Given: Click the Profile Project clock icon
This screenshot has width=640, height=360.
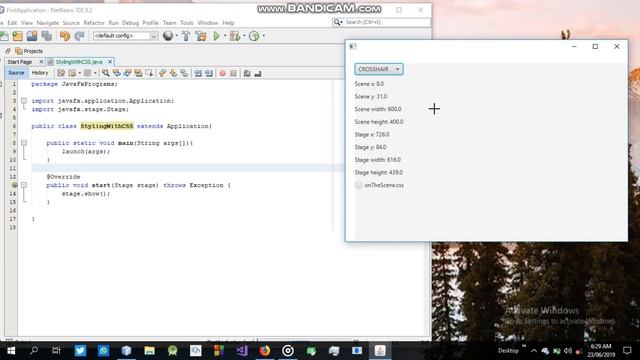Looking at the screenshot, I should click(x=254, y=36).
